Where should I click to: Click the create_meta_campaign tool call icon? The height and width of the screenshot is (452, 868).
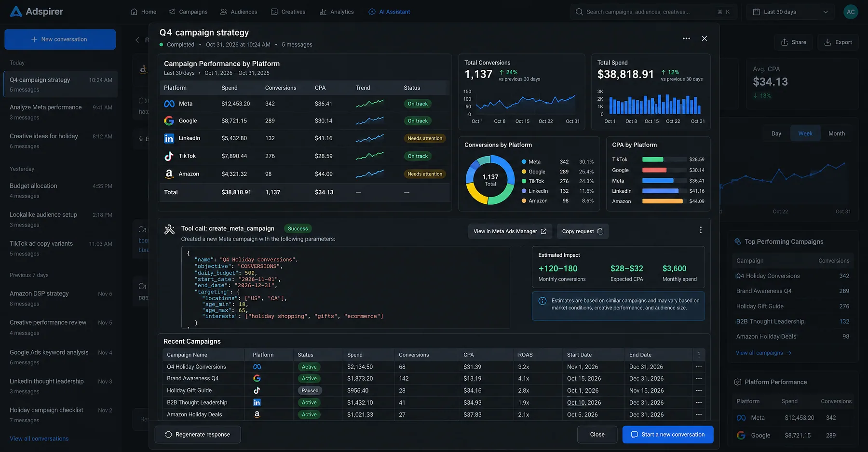click(169, 229)
